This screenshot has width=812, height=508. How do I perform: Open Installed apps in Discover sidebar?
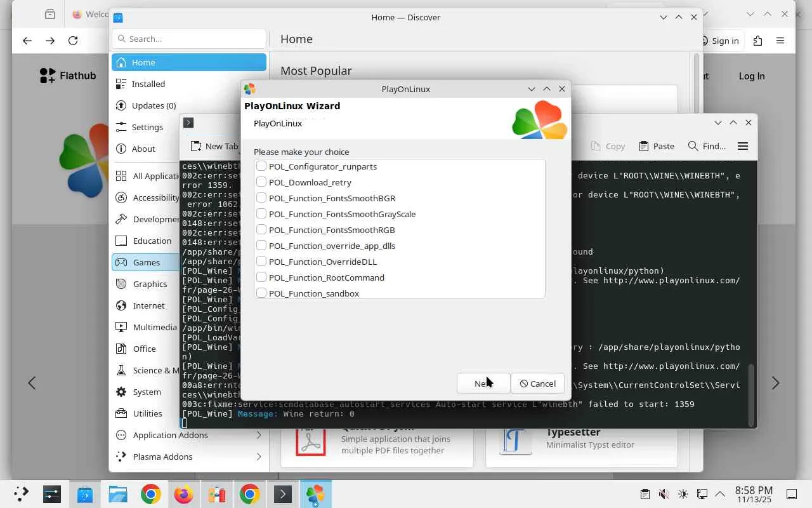click(x=189, y=84)
